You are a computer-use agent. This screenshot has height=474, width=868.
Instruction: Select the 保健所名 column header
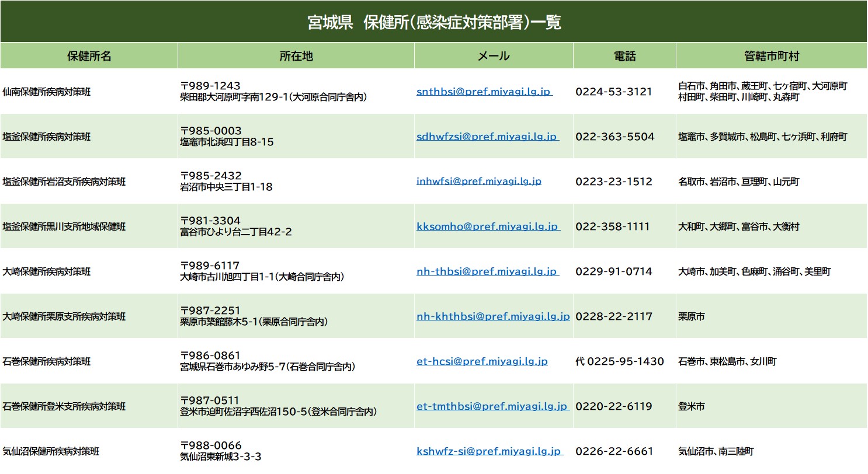point(89,56)
